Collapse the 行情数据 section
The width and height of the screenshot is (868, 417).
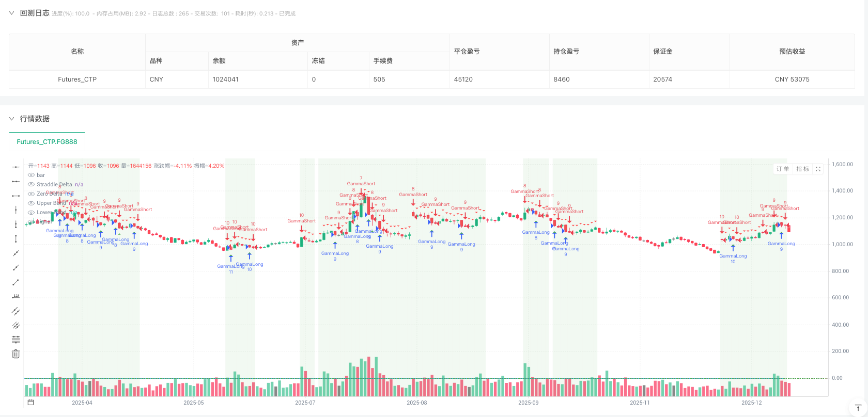11,119
